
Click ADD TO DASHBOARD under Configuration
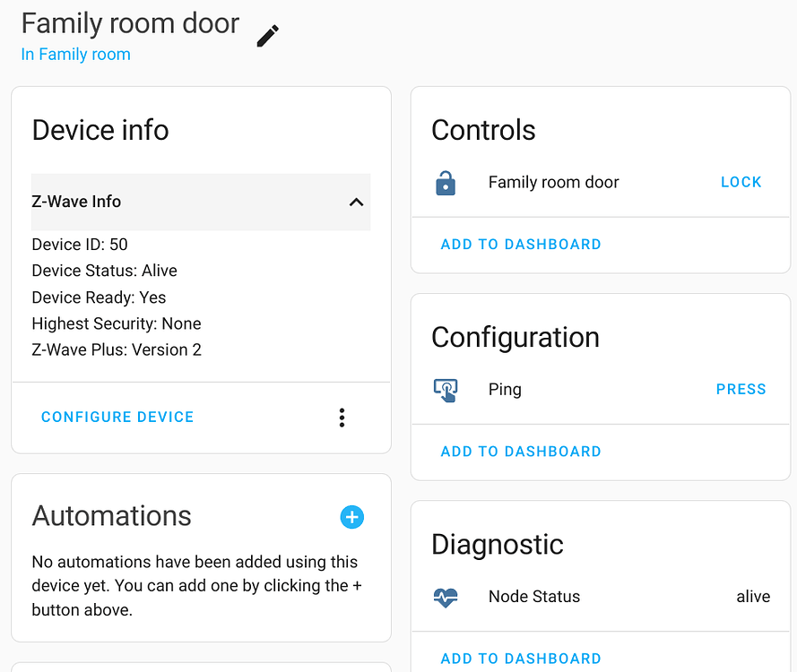(x=520, y=452)
